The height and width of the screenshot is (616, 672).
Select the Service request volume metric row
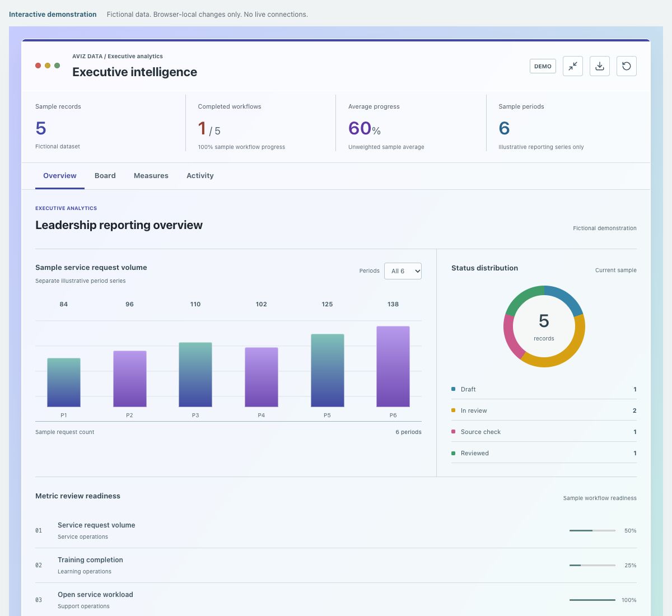[x=336, y=530]
